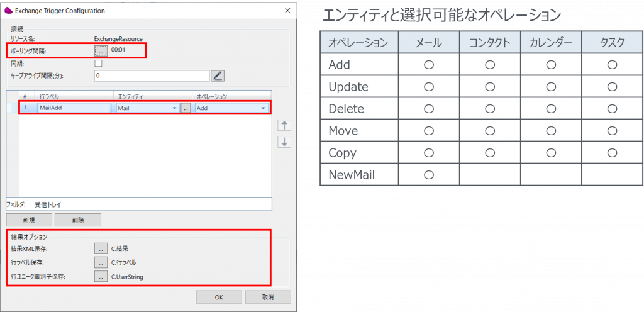Click the ellipsis button next to Mail entity

pos(186,108)
